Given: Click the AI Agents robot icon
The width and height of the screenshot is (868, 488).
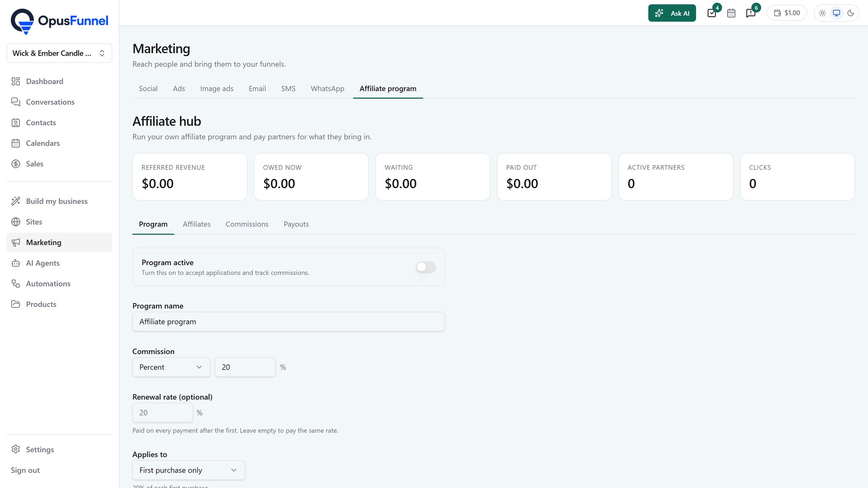Looking at the screenshot, I should click(x=16, y=263).
